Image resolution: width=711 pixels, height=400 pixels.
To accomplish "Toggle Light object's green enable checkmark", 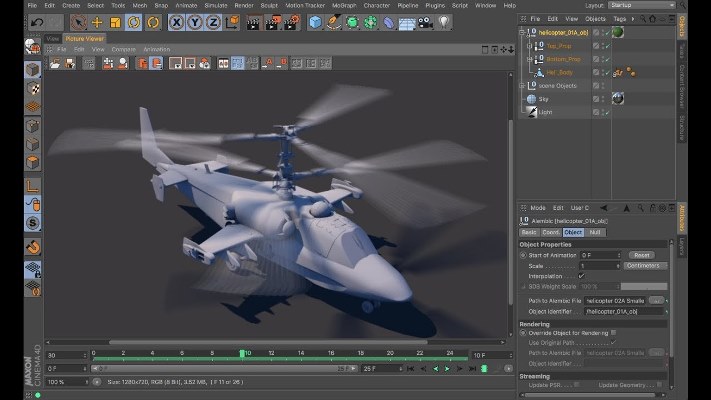I will click(608, 112).
